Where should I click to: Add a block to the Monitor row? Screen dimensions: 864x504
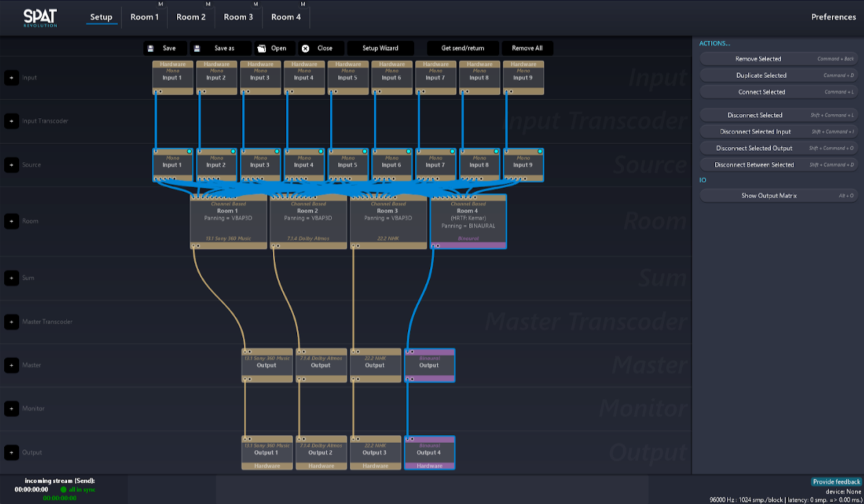coord(12,409)
